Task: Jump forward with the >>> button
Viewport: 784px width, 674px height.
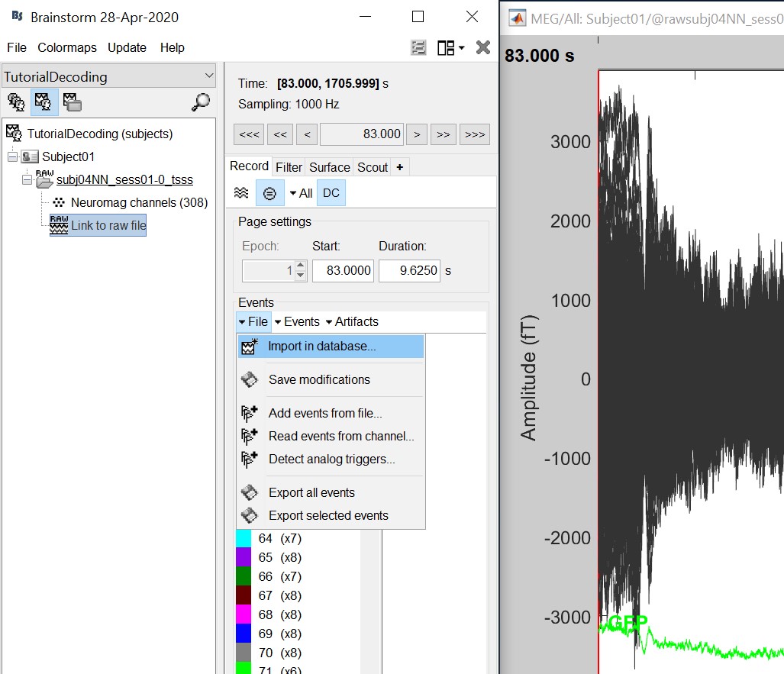Action: [474, 134]
